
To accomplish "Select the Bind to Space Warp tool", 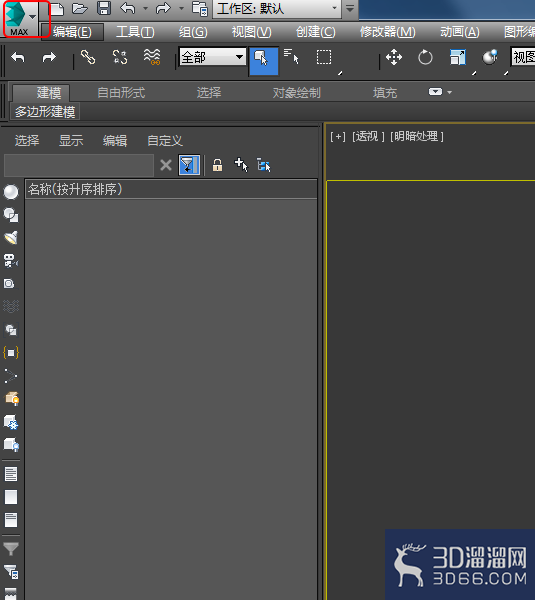I will point(152,57).
